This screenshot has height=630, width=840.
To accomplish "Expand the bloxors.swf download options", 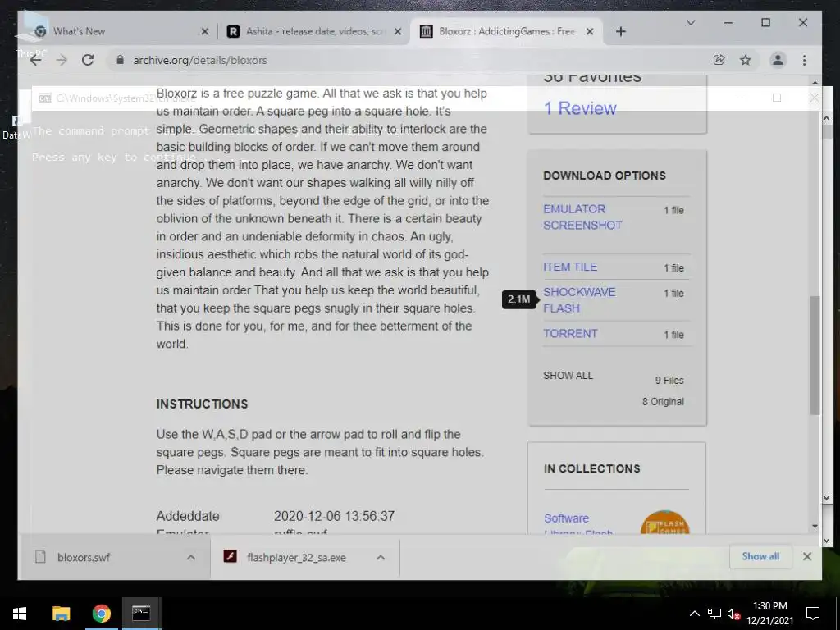I will tap(190, 557).
